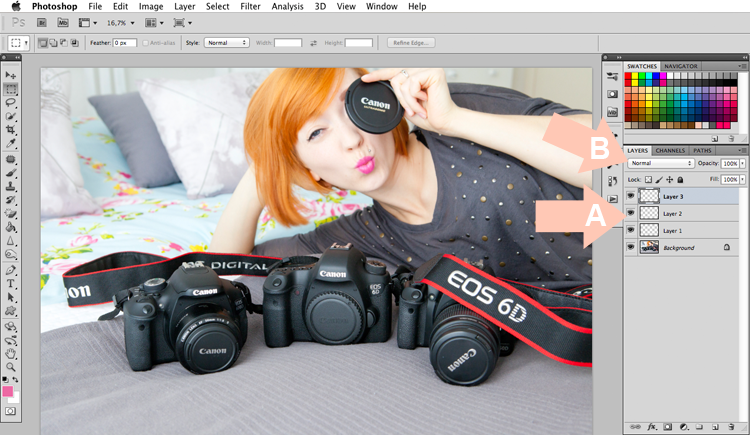Open the Style dropdown in options bar

[227, 43]
